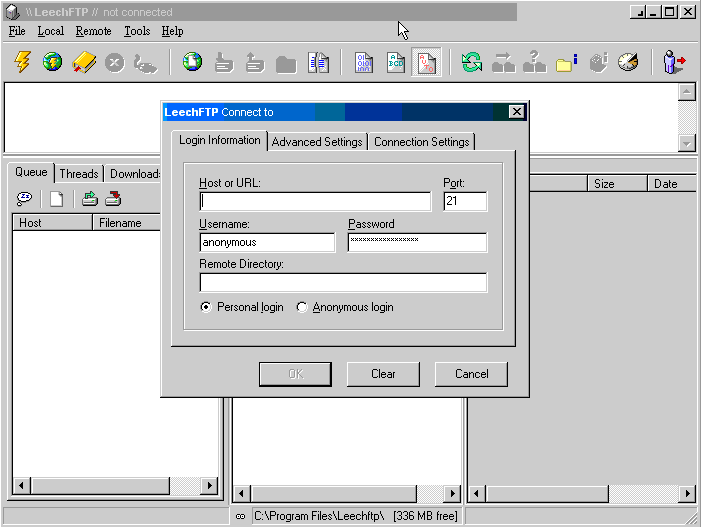701x527 pixels.
Task: Click the Port input field
Action: [x=465, y=202]
